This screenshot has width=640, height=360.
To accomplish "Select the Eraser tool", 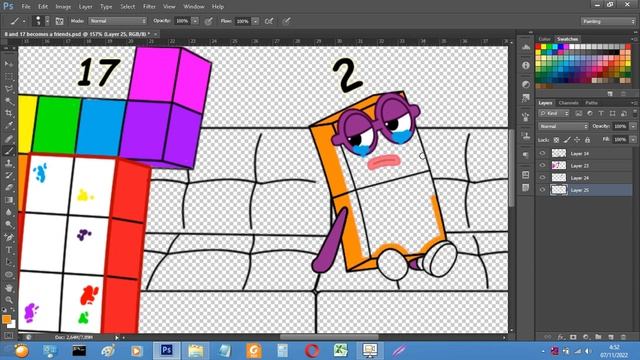I will click(9, 188).
